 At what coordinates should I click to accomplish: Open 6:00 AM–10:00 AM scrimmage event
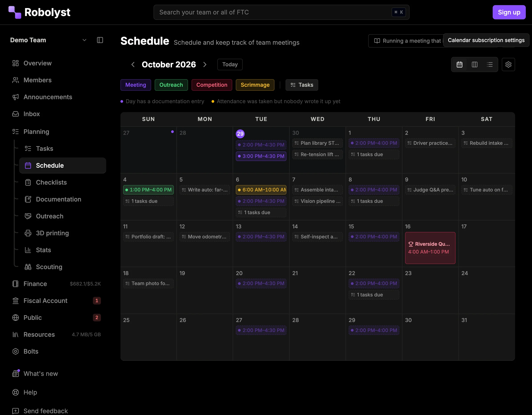pos(261,190)
